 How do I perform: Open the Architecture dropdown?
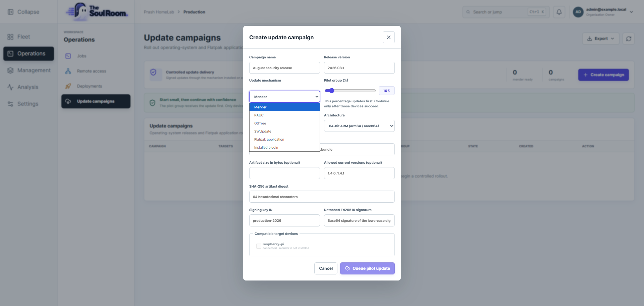359,126
